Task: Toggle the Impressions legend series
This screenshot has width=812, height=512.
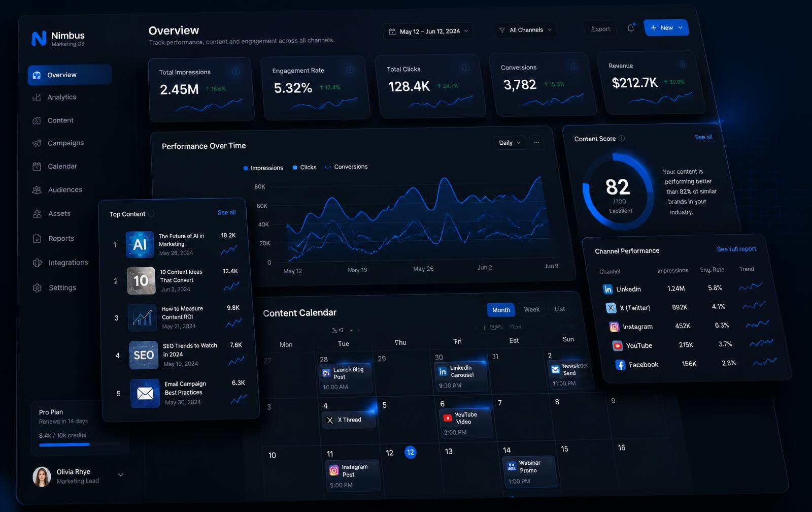Action: 263,168
